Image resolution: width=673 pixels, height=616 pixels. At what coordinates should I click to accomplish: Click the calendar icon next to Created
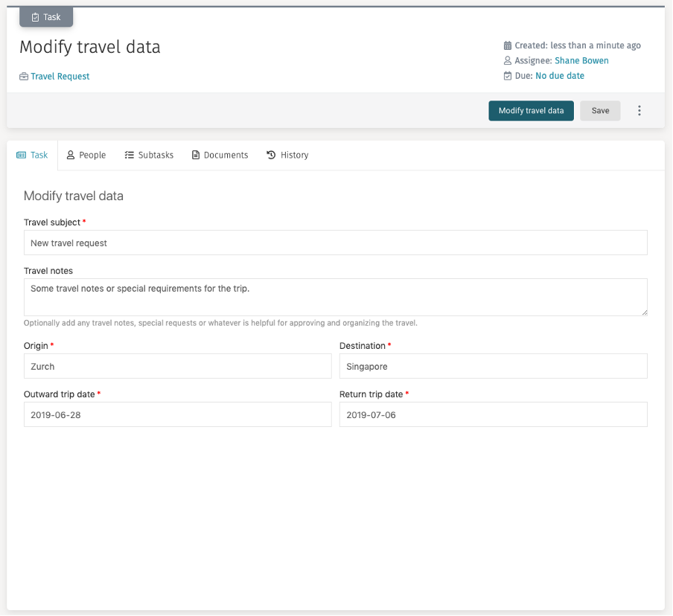(508, 45)
